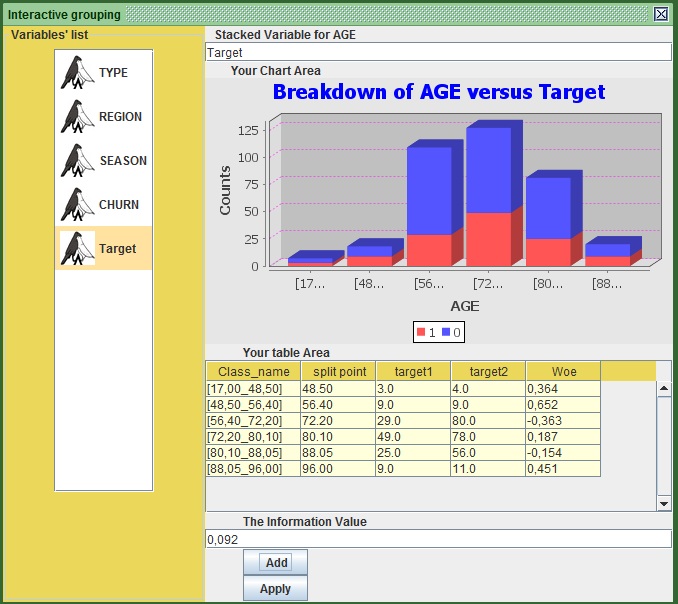Click the Information Value field 0,092
The image size is (678, 604).
438,539
